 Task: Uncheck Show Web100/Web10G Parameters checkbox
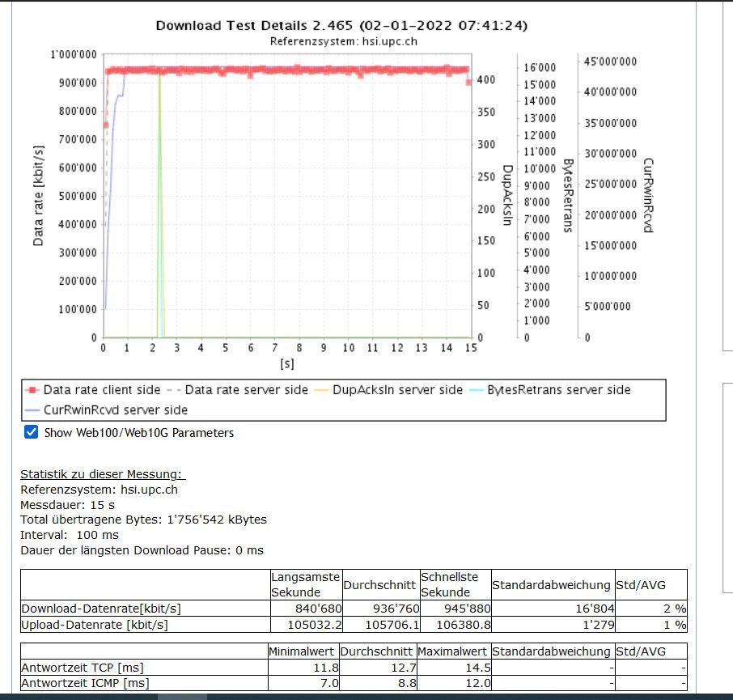pos(32,432)
